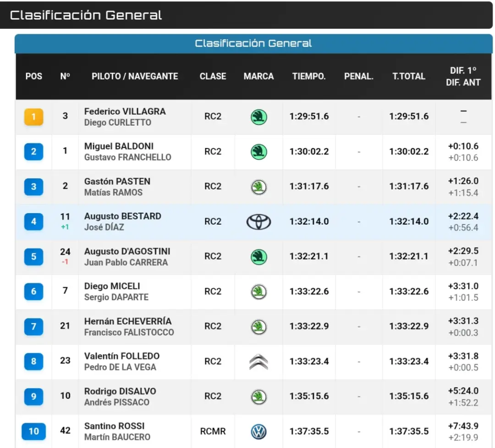Click the Skoda logo in D'Agostini's row
This screenshot has width=495, height=448.
coord(258,256)
